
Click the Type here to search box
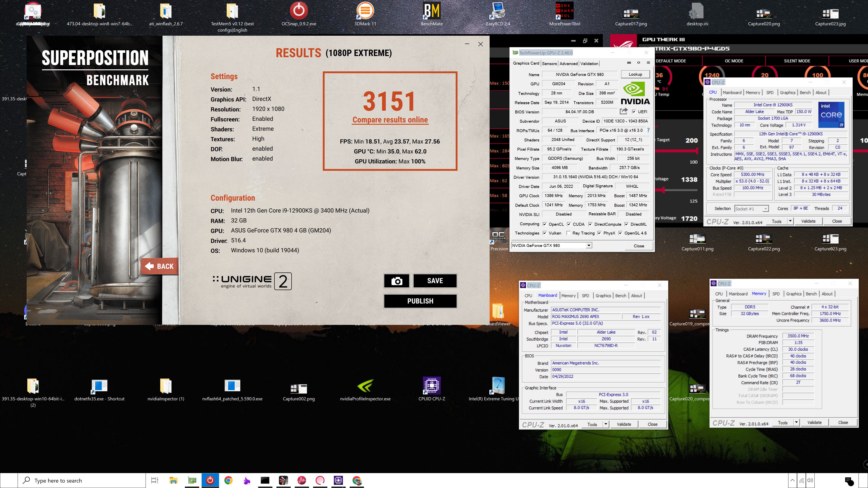click(82, 480)
